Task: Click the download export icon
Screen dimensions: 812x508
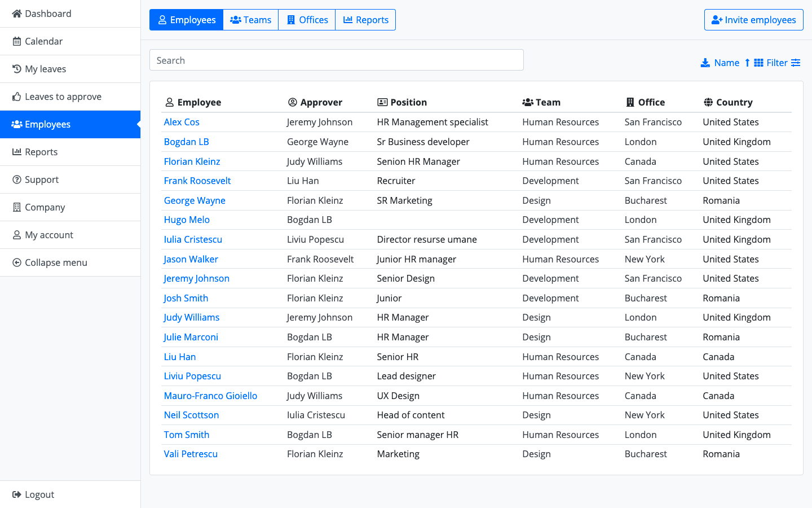Action: (x=705, y=63)
